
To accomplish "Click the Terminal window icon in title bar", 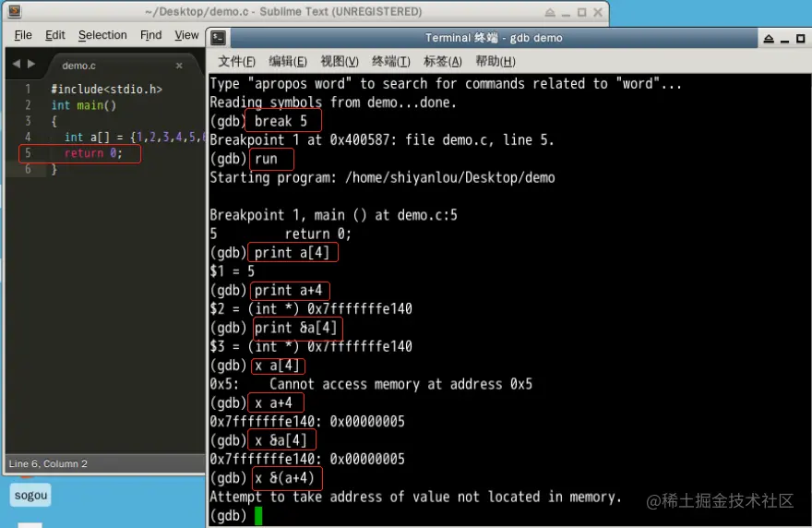I will (219, 37).
